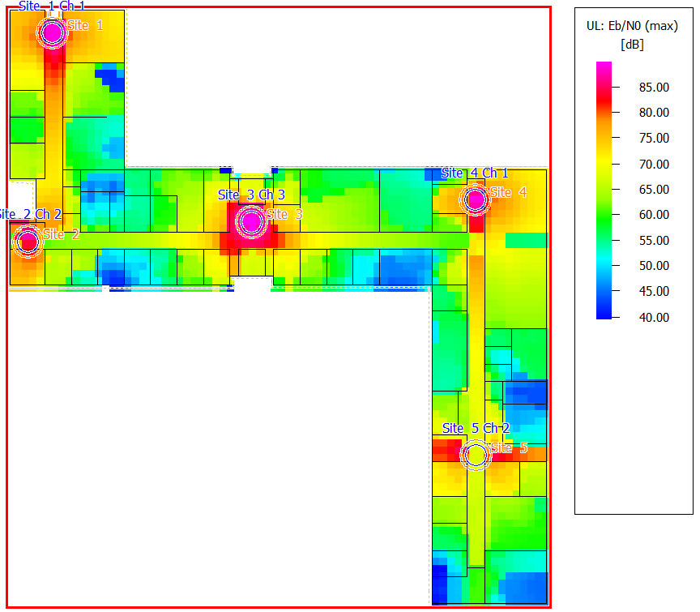Click the 40.00 legend value

coord(654,318)
